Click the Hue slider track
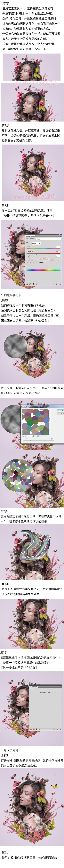Screen dimensions: 64x868 43,249
